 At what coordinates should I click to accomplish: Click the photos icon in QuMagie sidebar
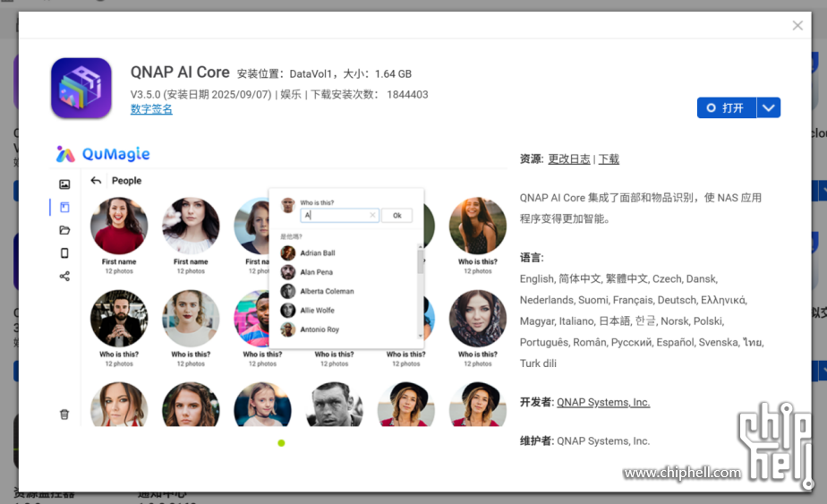coord(64,184)
